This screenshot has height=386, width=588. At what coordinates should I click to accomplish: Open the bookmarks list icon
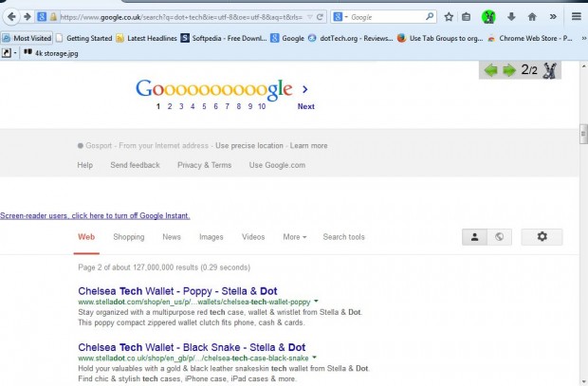tap(466, 17)
